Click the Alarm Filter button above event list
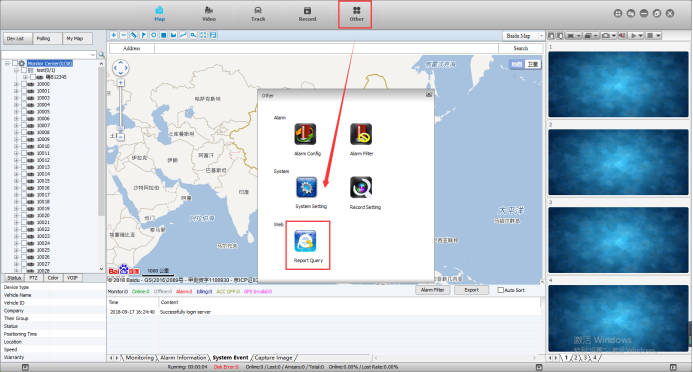This screenshot has width=693, height=372. 432,290
